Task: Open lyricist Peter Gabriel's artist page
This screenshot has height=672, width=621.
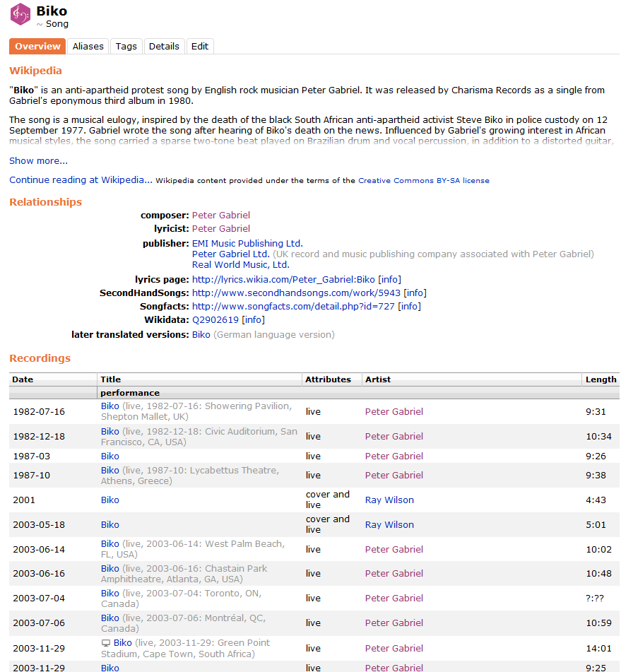Action: pyautogui.click(x=221, y=228)
